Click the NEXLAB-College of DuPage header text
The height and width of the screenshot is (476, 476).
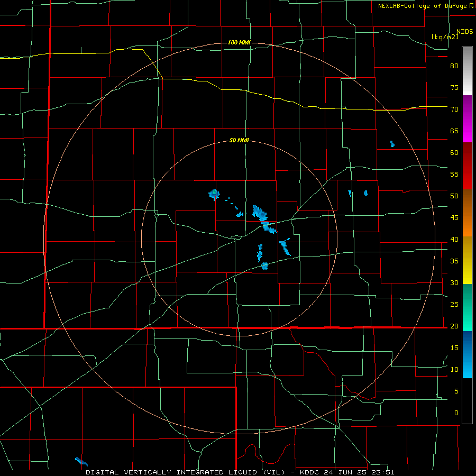(x=422, y=6)
